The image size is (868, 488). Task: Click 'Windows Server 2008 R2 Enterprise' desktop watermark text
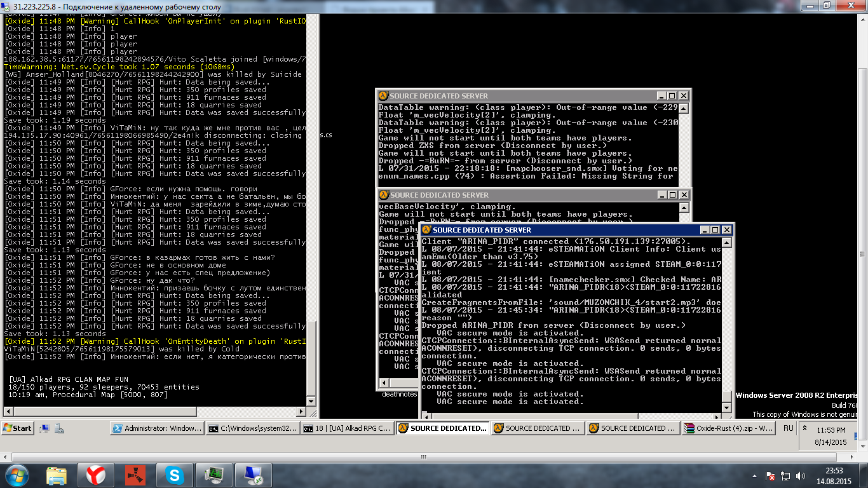796,395
